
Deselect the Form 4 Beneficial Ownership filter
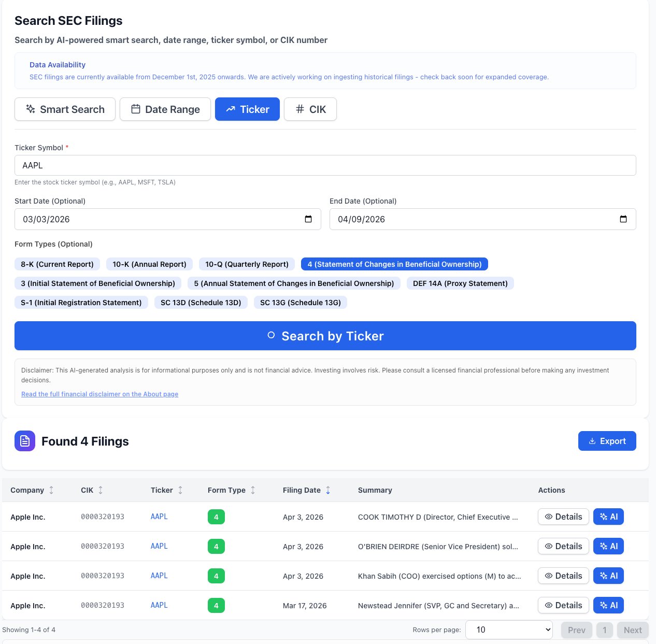click(x=394, y=264)
